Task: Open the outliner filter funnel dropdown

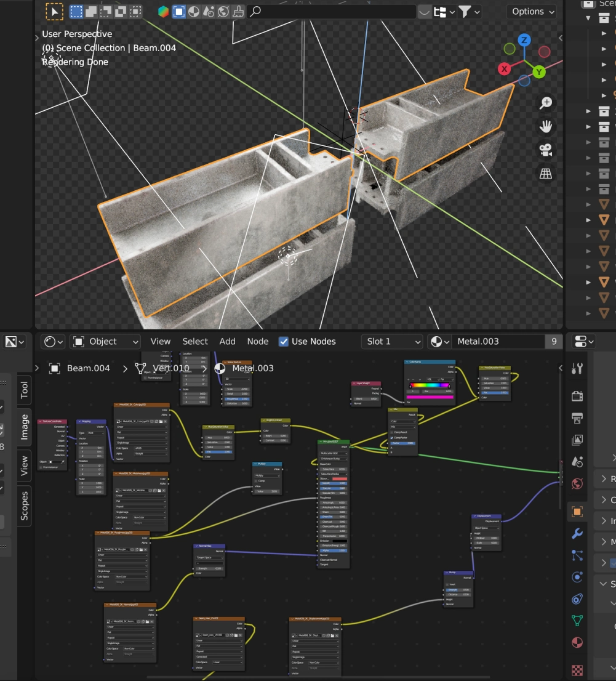Action: pos(470,12)
